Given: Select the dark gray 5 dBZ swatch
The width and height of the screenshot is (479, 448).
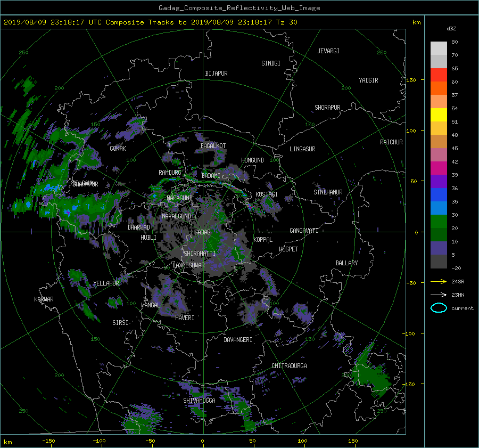Looking at the screenshot, I should click(x=439, y=261).
